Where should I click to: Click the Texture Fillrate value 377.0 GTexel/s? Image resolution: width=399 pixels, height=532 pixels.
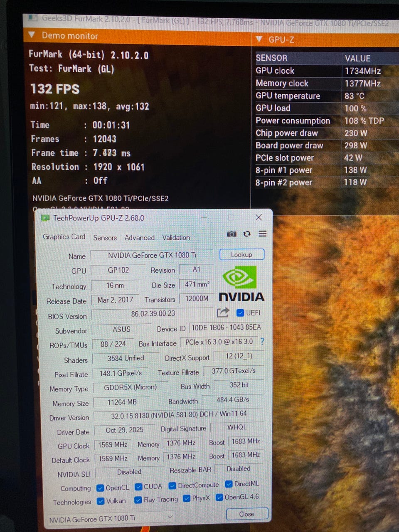point(234,371)
